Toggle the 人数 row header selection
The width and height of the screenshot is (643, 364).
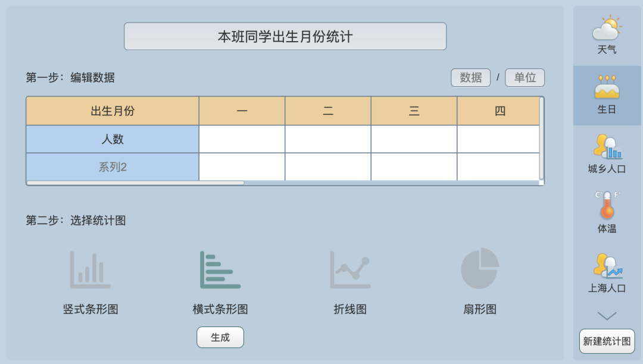(x=111, y=139)
